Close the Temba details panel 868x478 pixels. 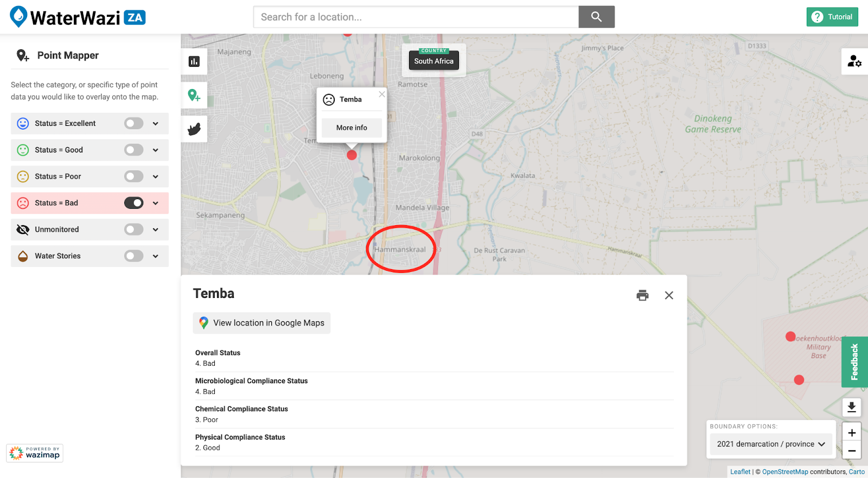669,295
